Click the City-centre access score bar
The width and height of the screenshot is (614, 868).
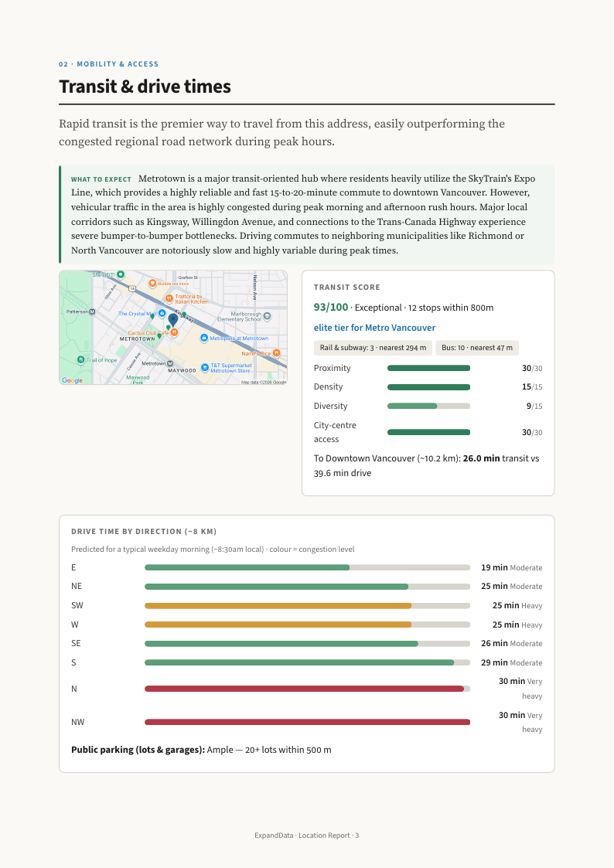pos(428,432)
